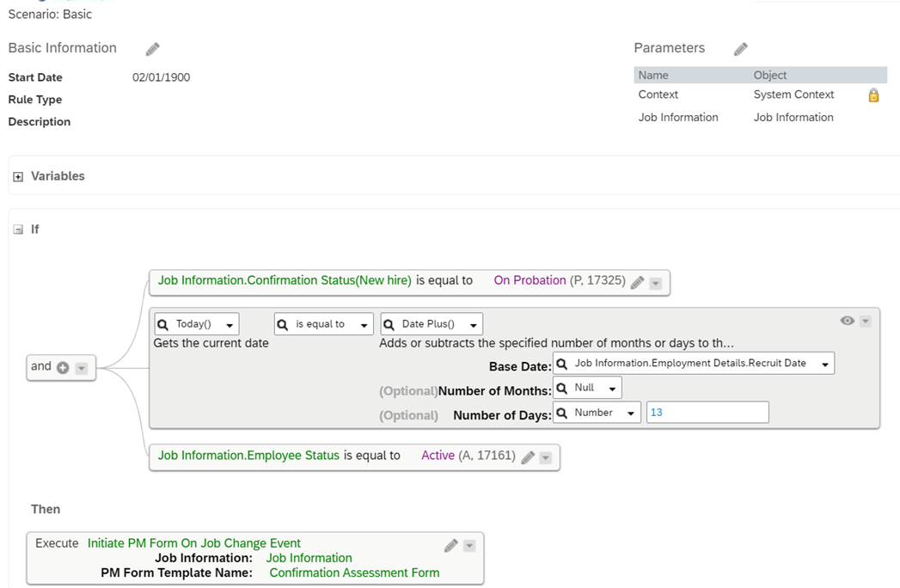The height and width of the screenshot is (588, 900).
Task: Click Initiate PM Form On Job Change Event
Action: tap(194, 543)
